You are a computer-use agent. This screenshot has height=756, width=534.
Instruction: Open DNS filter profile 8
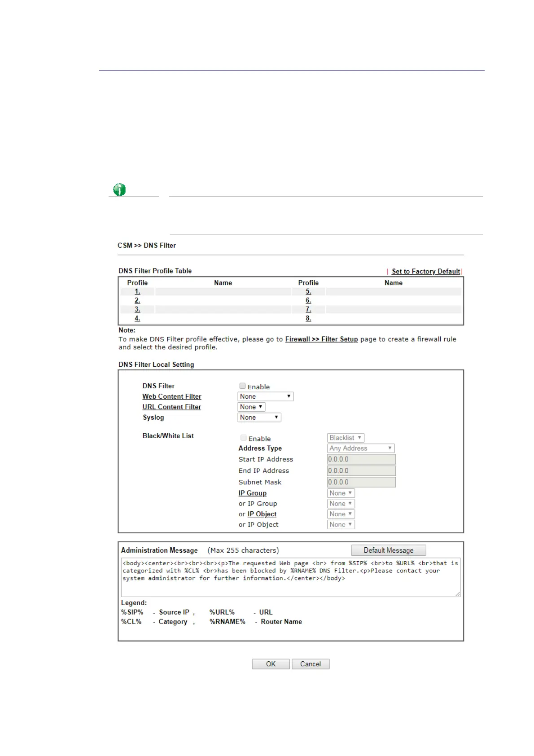tap(308, 318)
